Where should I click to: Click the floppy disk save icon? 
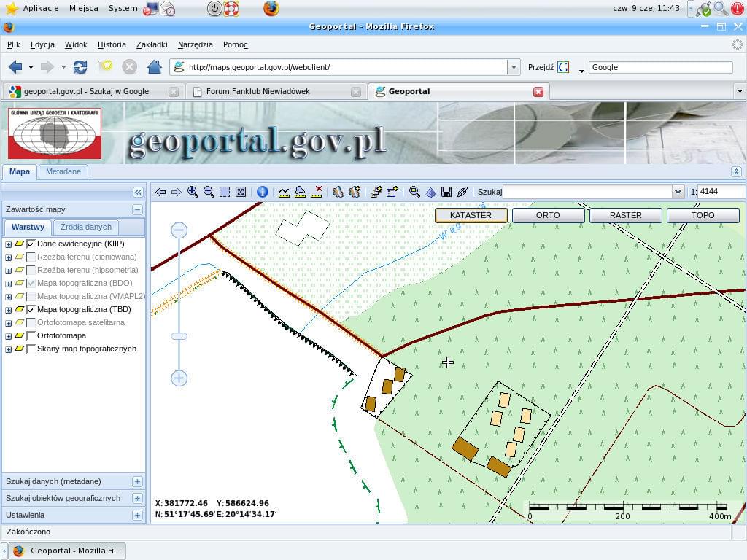[446, 192]
